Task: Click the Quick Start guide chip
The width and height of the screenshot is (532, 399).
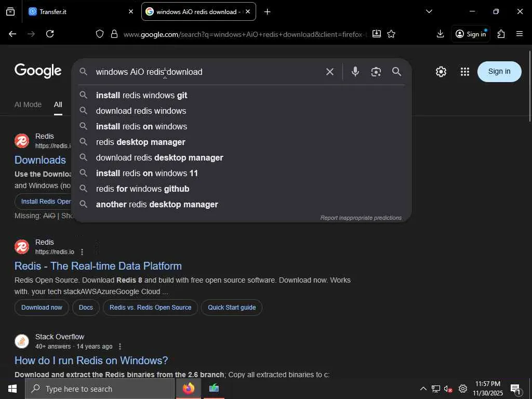Action: (232, 308)
